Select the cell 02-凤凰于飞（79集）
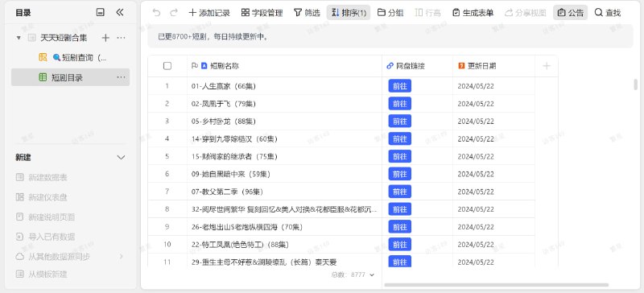 click(284, 104)
